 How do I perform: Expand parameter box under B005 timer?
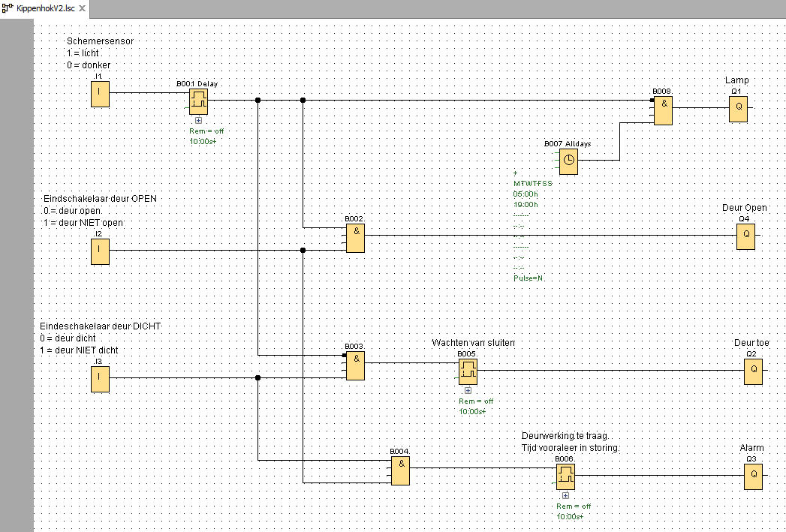[468, 390]
